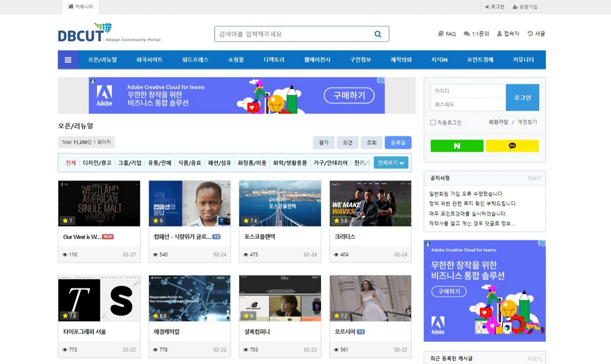Open the Westland whiskey thumbnail
The width and height of the screenshot is (611, 364).
99,203
